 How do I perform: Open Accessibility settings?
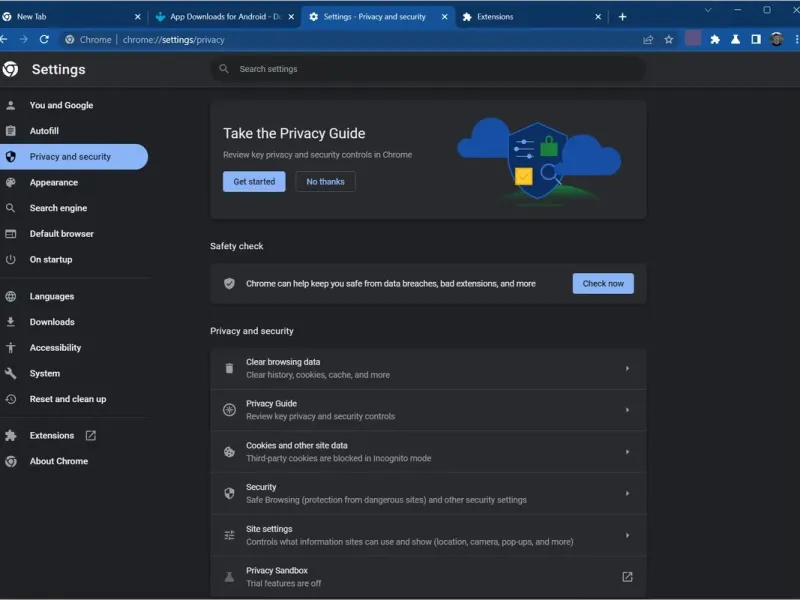click(x=55, y=347)
